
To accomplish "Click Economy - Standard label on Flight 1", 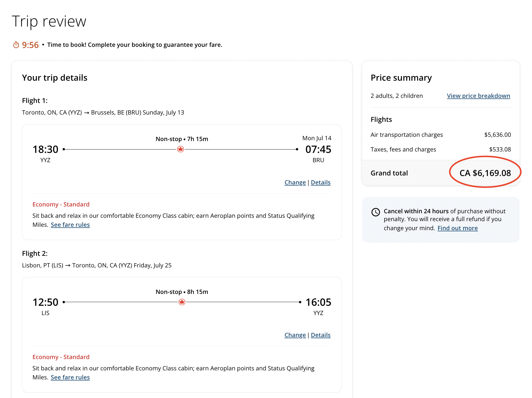I will (x=61, y=205).
